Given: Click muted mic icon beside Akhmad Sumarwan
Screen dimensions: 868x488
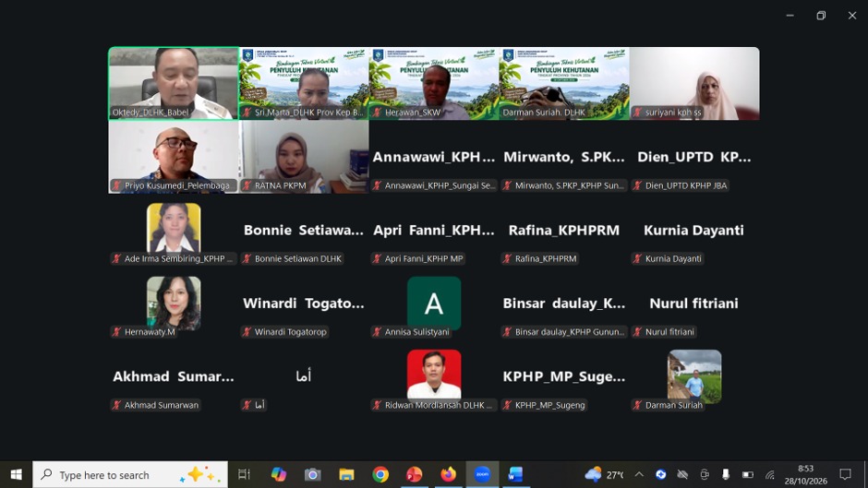Looking at the screenshot, I should [116, 405].
